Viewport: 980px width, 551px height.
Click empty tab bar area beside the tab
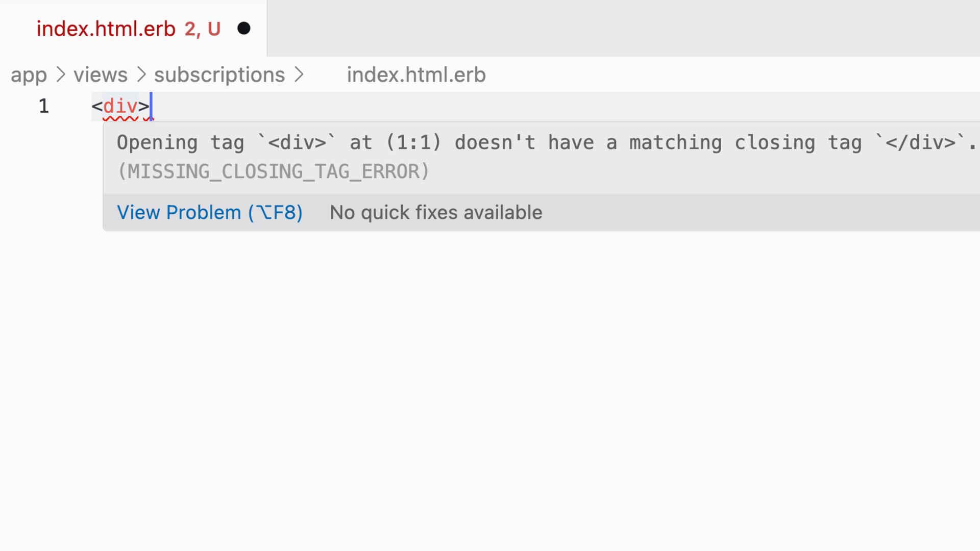(x=612, y=28)
